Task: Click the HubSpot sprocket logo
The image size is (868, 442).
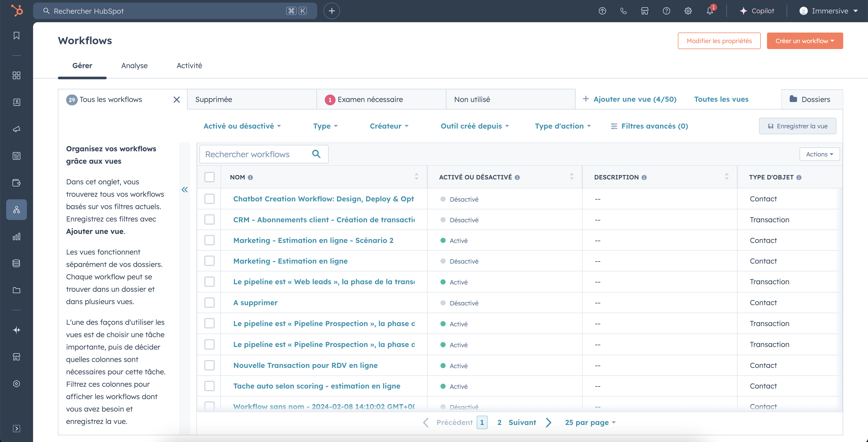Action: [x=17, y=11]
